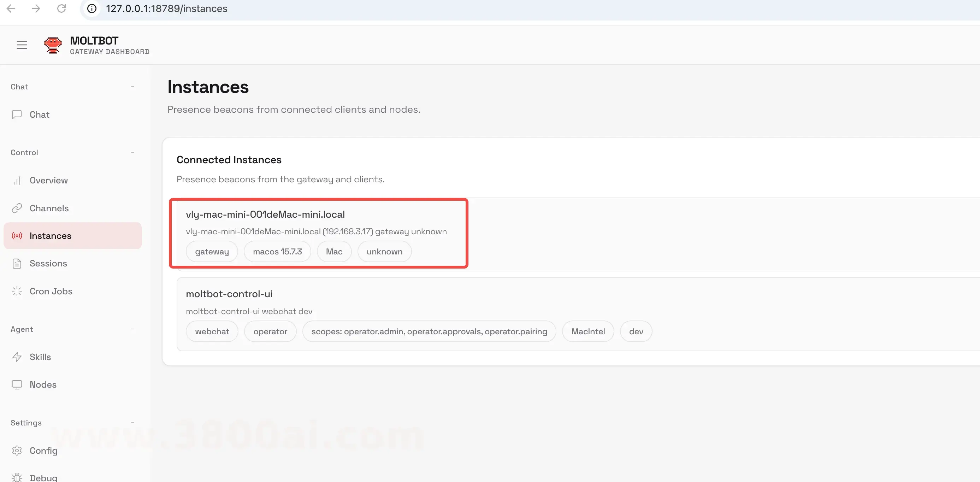Click the Skills lightning bolt icon
This screenshot has width=980, height=482.
tap(17, 357)
